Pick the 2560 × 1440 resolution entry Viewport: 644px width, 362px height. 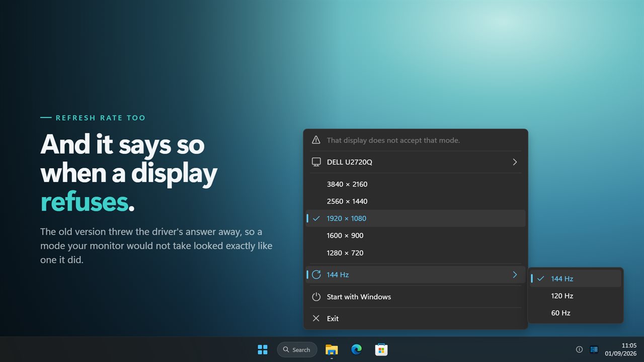(x=416, y=201)
